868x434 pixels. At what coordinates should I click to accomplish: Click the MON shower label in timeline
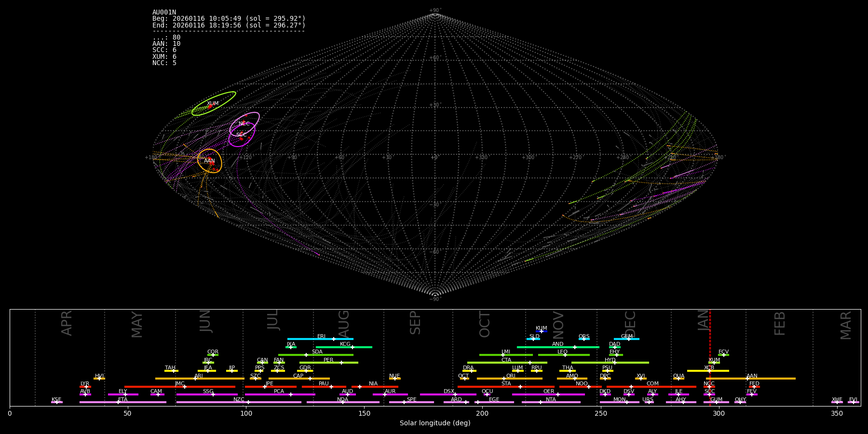[620, 400]
